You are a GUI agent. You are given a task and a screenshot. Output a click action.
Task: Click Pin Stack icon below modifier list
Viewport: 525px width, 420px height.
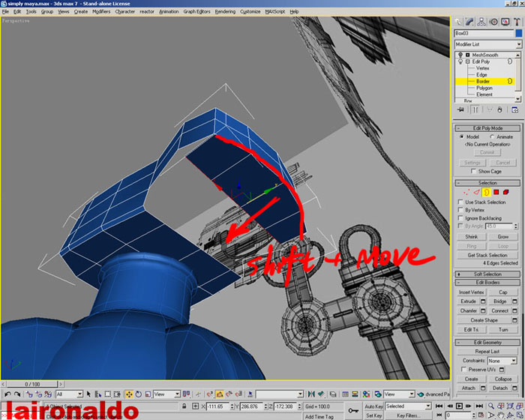(460, 109)
